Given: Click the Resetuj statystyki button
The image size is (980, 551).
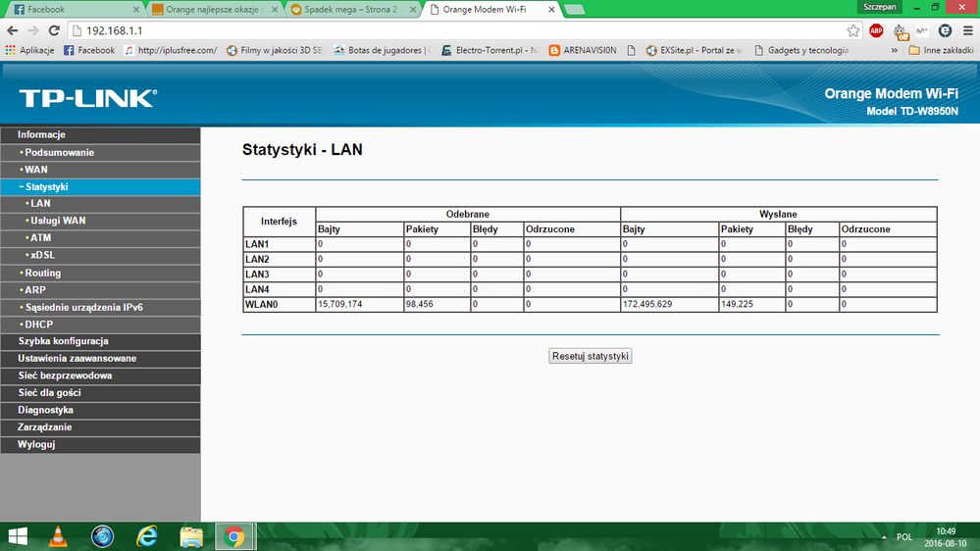Looking at the screenshot, I should point(591,356).
